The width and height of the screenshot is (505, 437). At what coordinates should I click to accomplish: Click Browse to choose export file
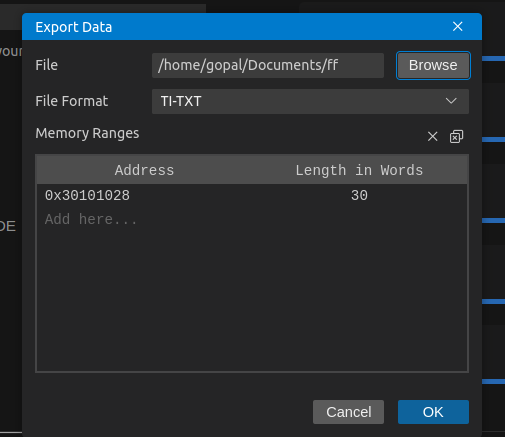(433, 65)
